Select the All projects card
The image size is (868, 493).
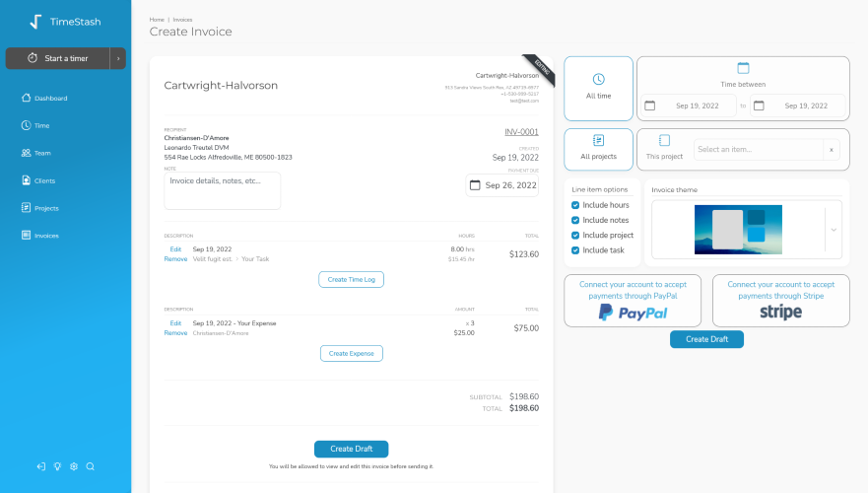pyautogui.click(x=598, y=150)
